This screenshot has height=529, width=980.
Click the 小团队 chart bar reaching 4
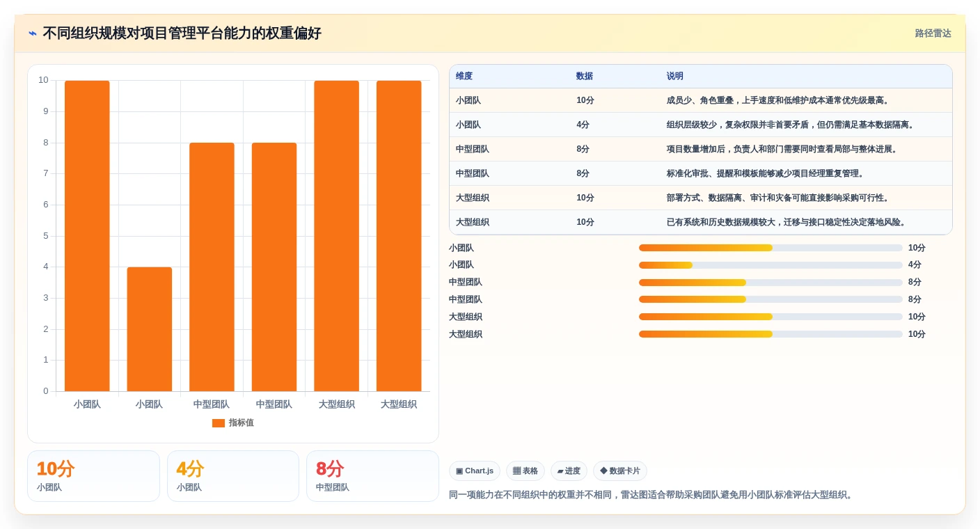pos(149,329)
